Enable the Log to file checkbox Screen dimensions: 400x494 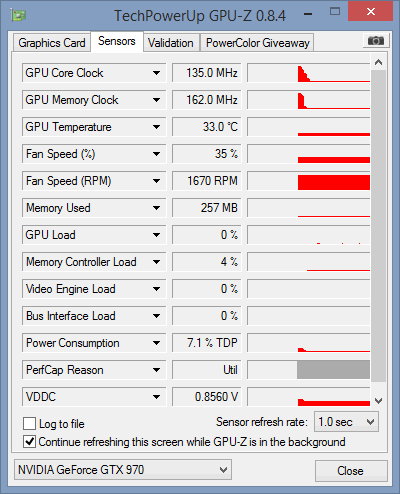[29, 424]
